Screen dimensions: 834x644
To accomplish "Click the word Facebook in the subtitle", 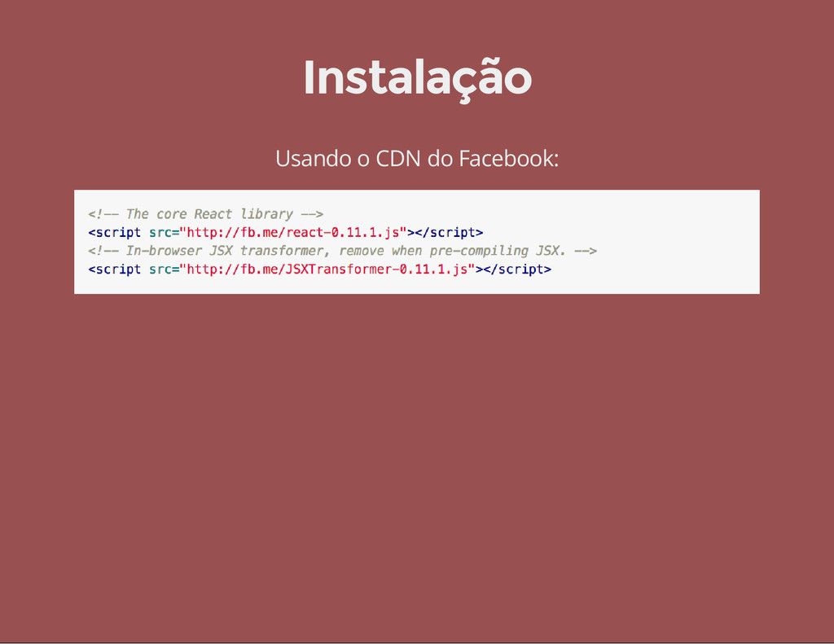I will pyautogui.click(x=508, y=159).
